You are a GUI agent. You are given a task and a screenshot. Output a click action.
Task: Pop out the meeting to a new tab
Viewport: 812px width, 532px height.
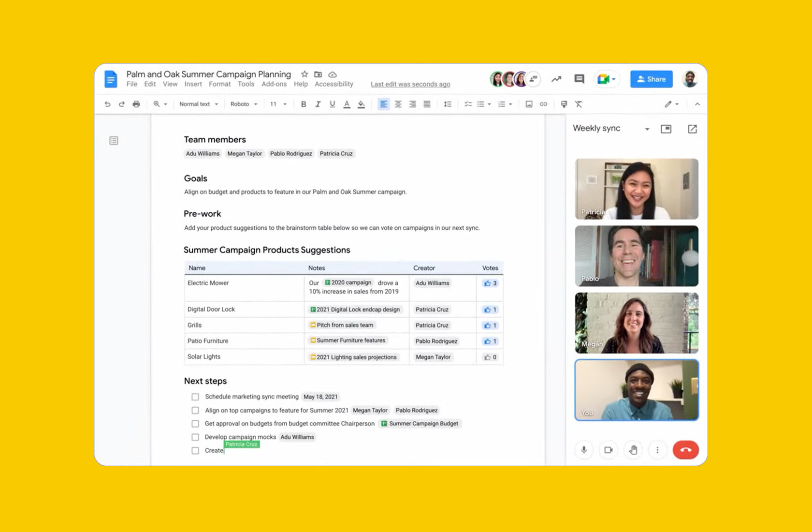tap(692, 129)
